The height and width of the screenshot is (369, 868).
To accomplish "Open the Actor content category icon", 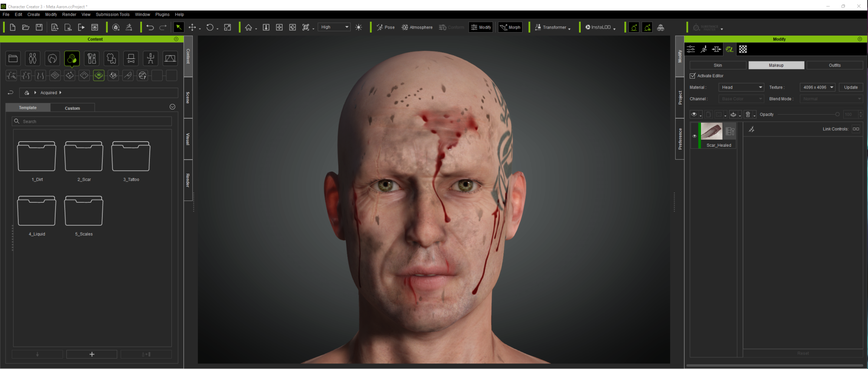I will (x=33, y=58).
